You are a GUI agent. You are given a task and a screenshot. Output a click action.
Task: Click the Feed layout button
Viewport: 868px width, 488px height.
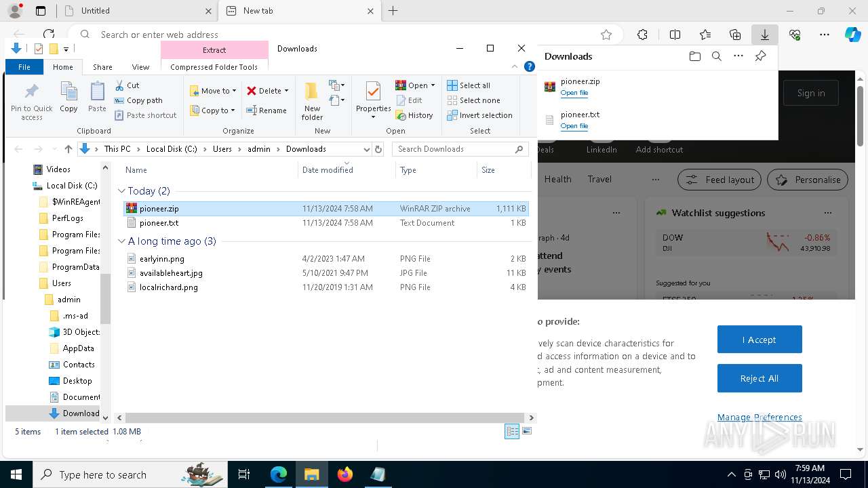tap(719, 180)
